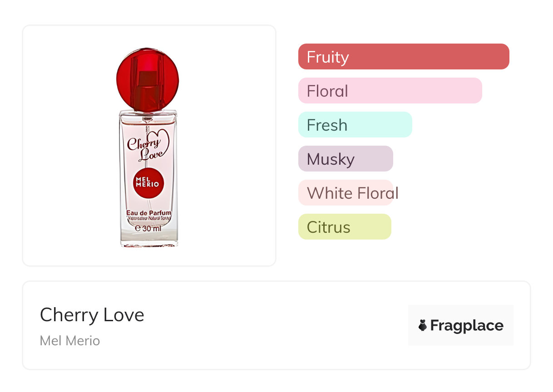Click the round red bottle cap

pos(148,79)
